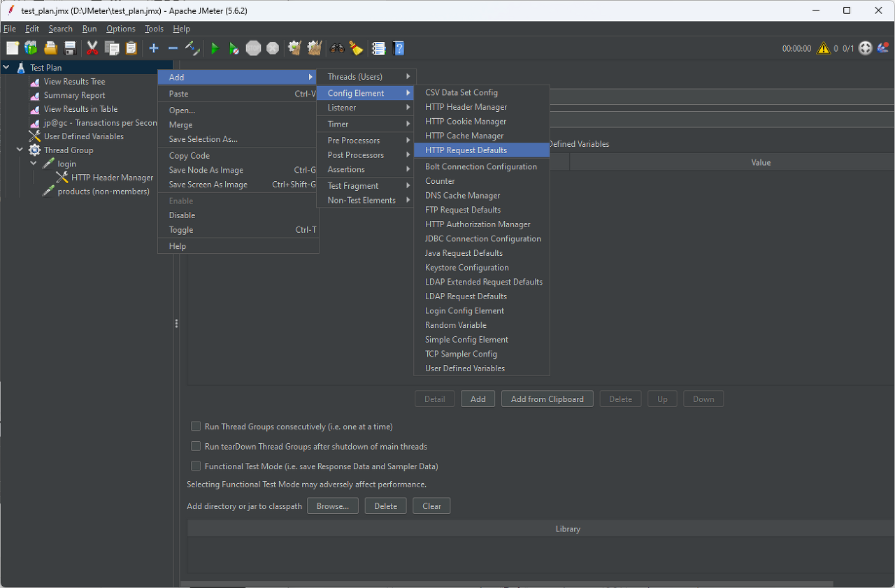This screenshot has height=588, width=895.
Task: Click Start no pauses icon
Action: click(x=234, y=48)
